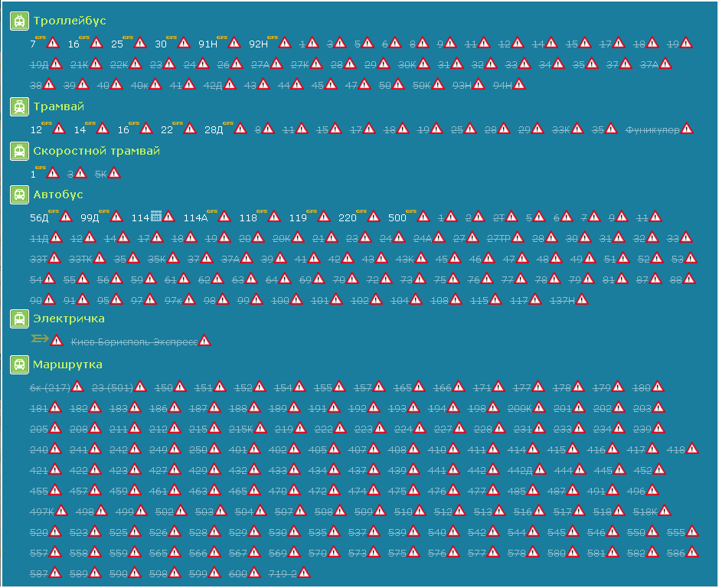Click the Троллейбус category icon
This screenshot has height=588, width=719.
pos(19,21)
